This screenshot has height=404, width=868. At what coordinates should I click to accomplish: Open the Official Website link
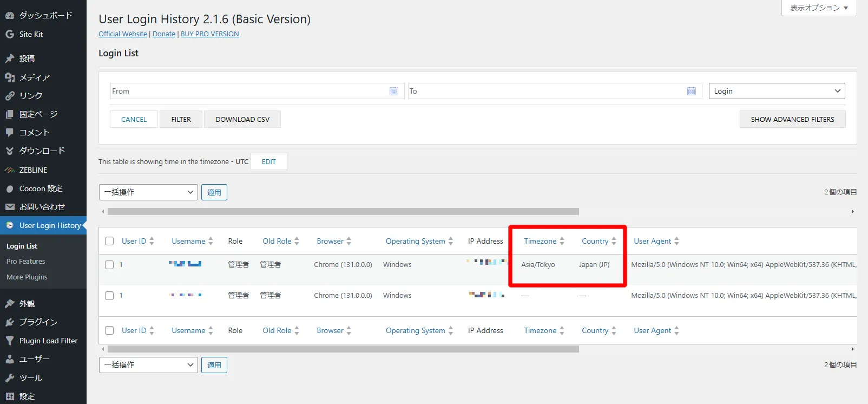[123, 34]
